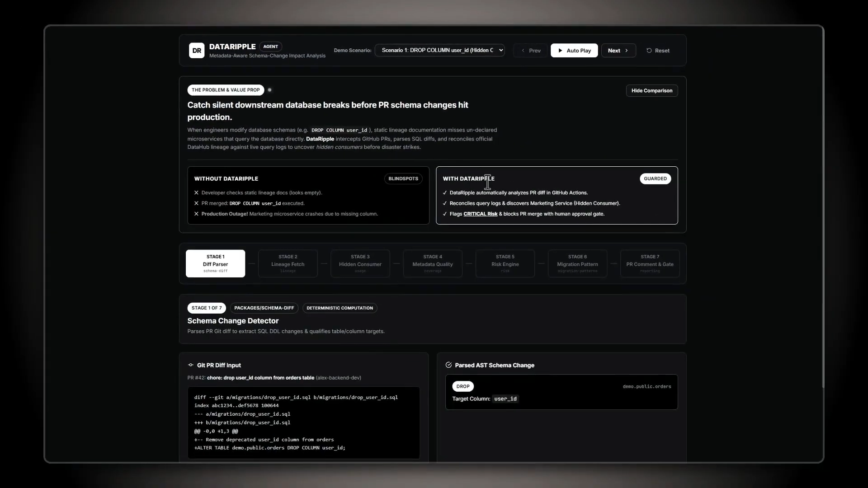Click the DROP operation badge

click(463, 387)
